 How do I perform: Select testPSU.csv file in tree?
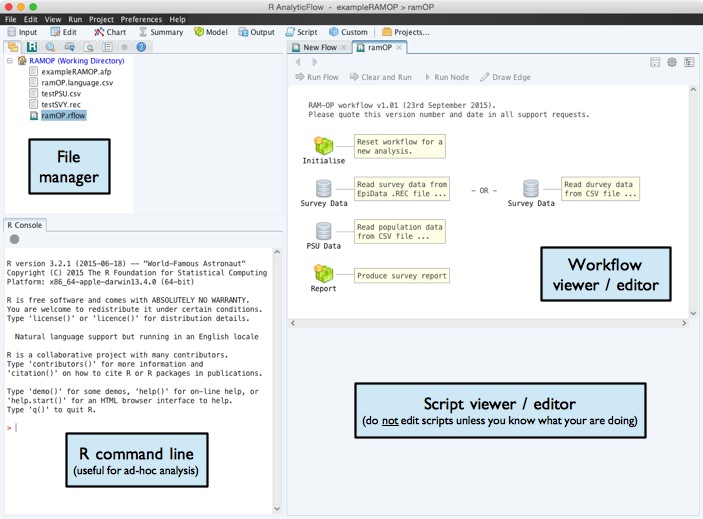tap(61, 94)
